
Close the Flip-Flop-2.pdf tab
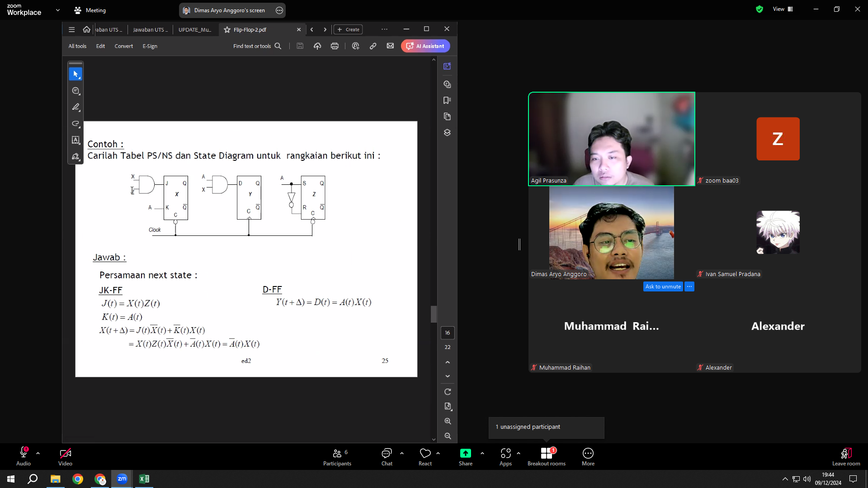(299, 30)
